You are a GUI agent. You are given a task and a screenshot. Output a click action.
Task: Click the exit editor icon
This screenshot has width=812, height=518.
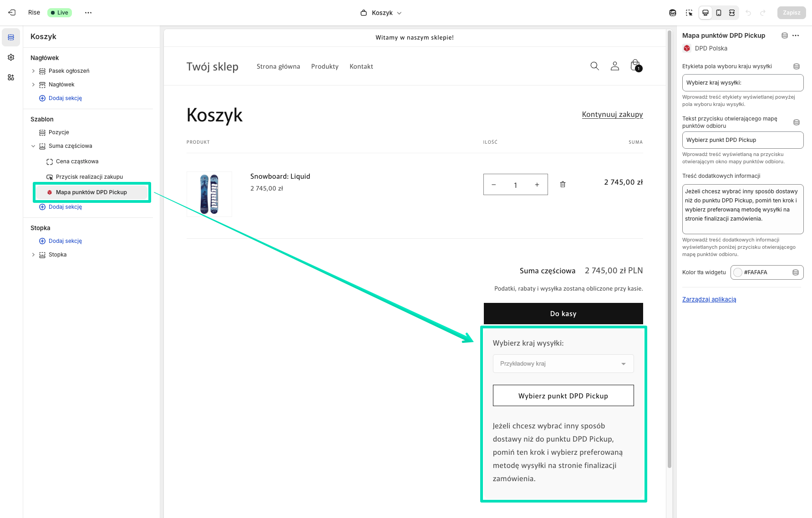click(x=12, y=13)
